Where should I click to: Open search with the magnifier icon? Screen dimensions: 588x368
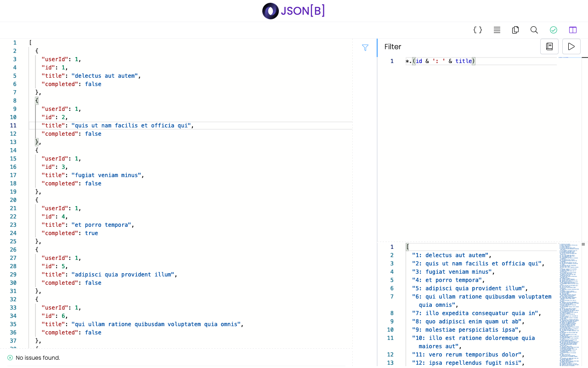(x=534, y=29)
